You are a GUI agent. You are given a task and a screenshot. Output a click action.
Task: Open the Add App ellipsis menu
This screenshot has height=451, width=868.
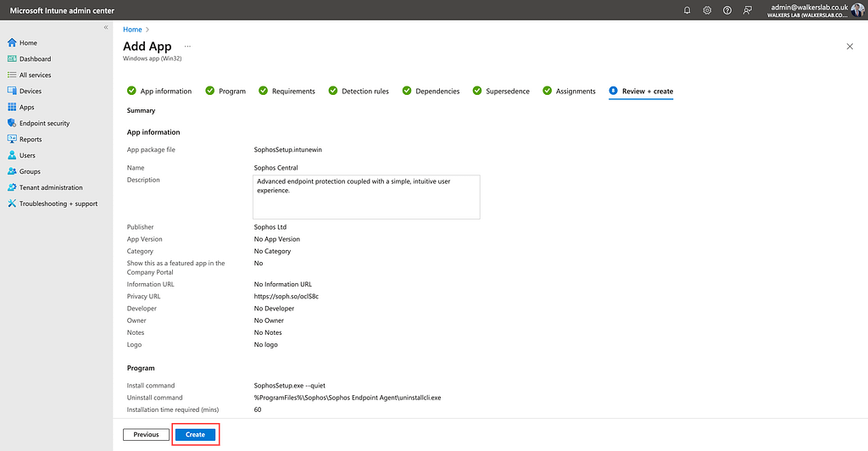(187, 47)
